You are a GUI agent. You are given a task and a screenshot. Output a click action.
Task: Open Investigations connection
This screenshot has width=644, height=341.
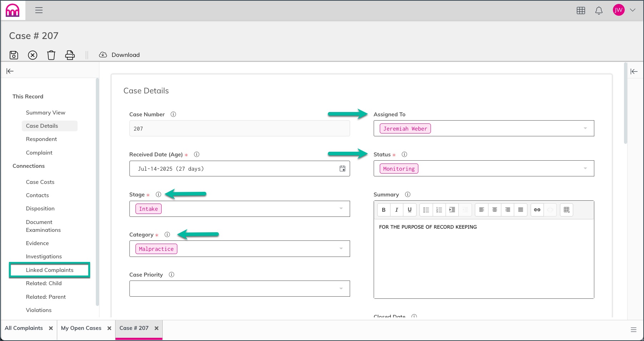click(x=44, y=257)
